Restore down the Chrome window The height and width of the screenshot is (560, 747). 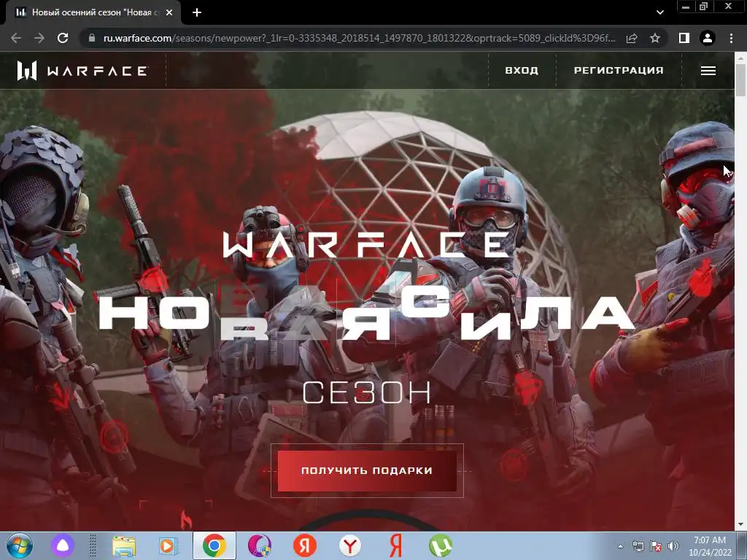click(x=703, y=7)
